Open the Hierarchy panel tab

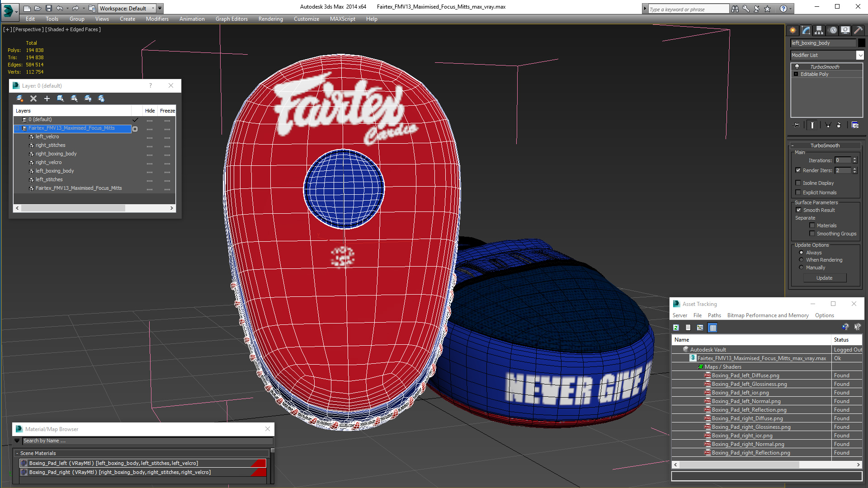coord(819,30)
